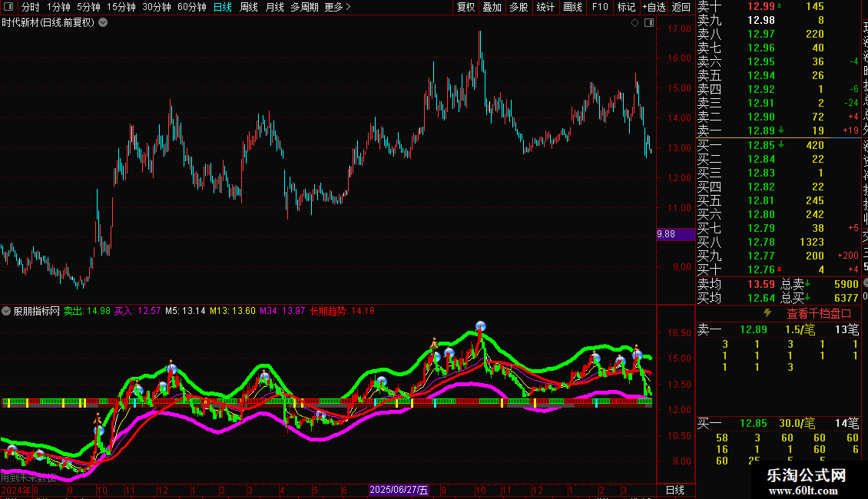Click 卖一 queue header 1.5/笔
Image resolution: width=868 pixels, height=499 pixels.
[x=800, y=329]
